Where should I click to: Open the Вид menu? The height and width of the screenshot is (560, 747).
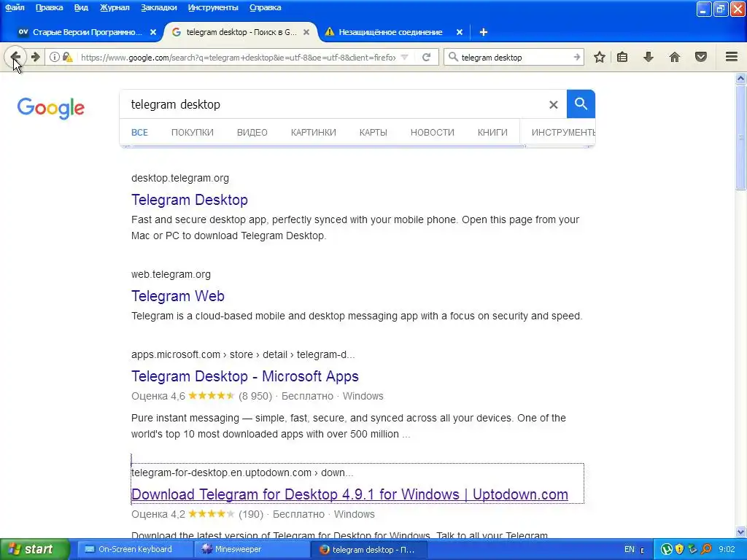[81, 7]
